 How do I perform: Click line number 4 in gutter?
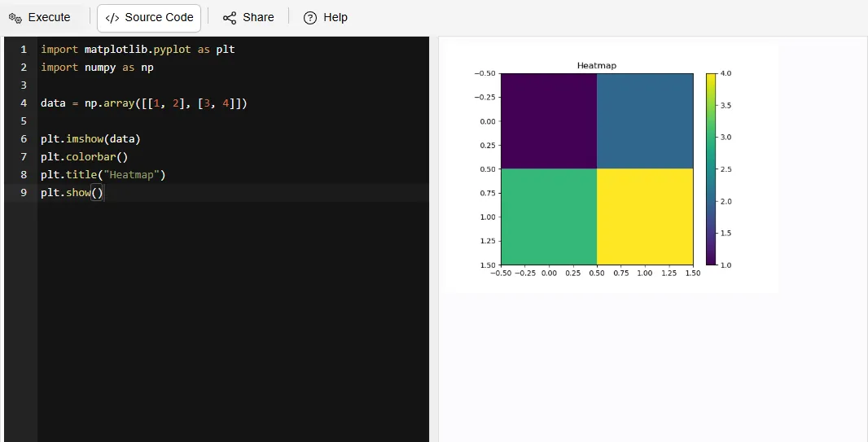24,103
